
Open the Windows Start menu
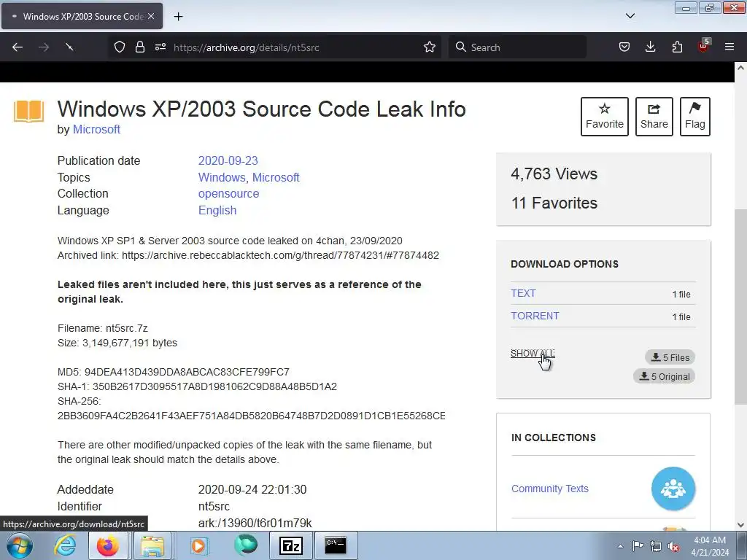point(20,545)
